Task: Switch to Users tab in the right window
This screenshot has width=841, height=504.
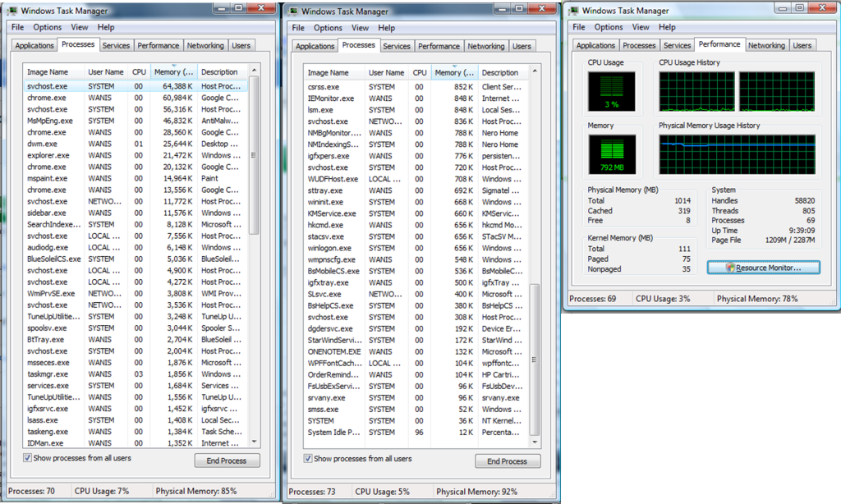Action: tap(802, 46)
